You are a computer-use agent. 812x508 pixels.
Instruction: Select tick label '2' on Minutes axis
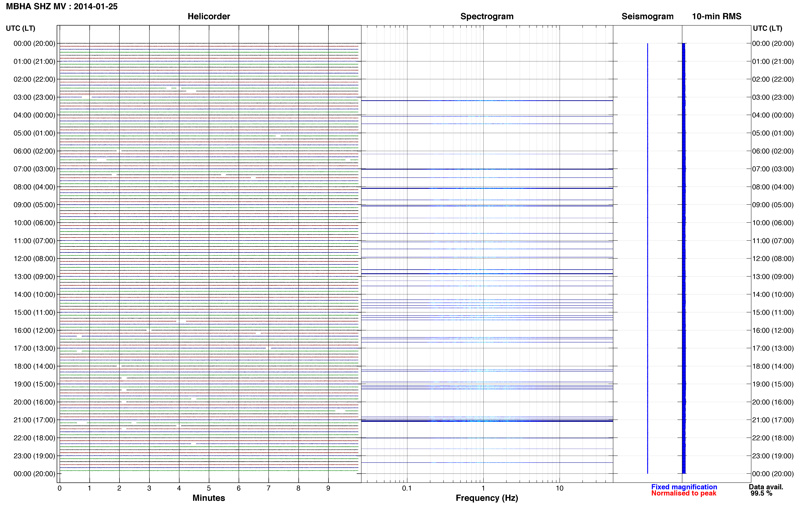[x=119, y=488]
